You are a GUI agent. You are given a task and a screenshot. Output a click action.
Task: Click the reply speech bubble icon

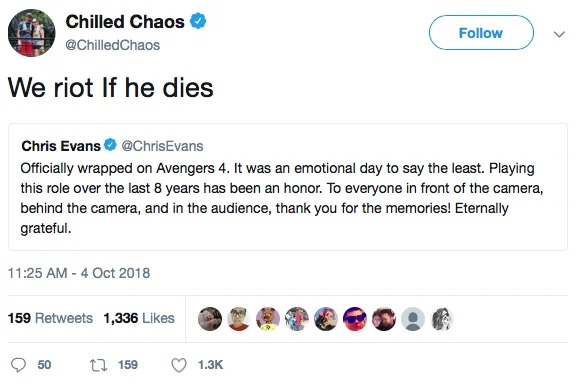click(x=18, y=365)
